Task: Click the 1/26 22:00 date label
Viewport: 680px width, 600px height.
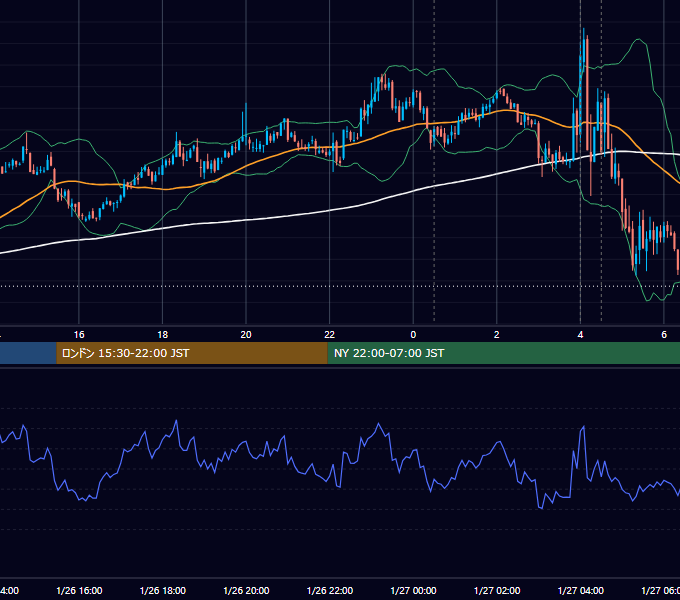Action: click(330, 590)
